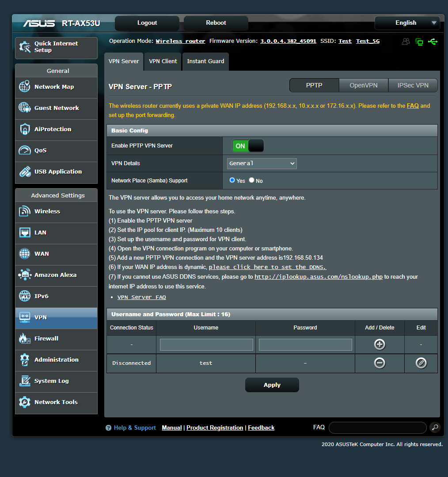448x477 pixels.
Task: Open the English language selector
Action: [x=406, y=23]
